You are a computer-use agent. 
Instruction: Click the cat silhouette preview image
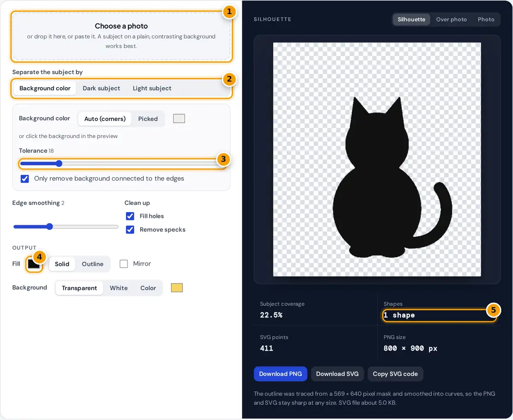point(377,160)
